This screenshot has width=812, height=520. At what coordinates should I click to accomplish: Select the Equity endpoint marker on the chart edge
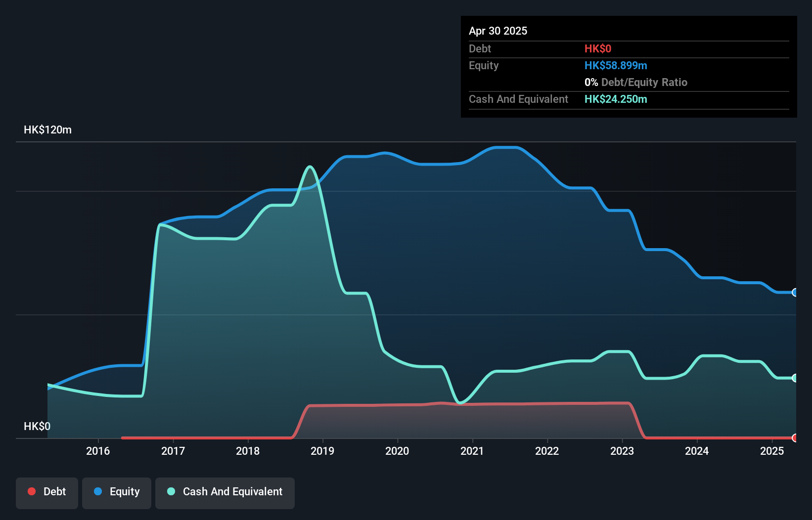pyautogui.click(x=794, y=293)
